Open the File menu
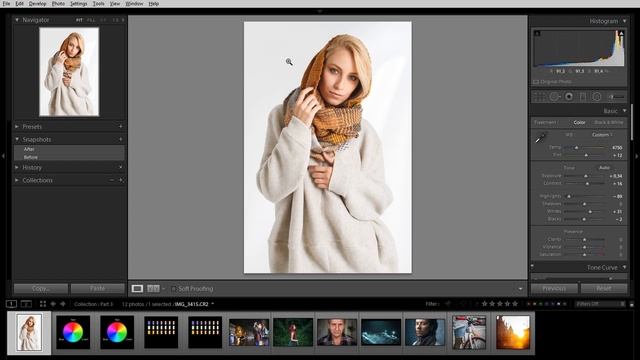The height and width of the screenshot is (360, 640). (x=6, y=3)
